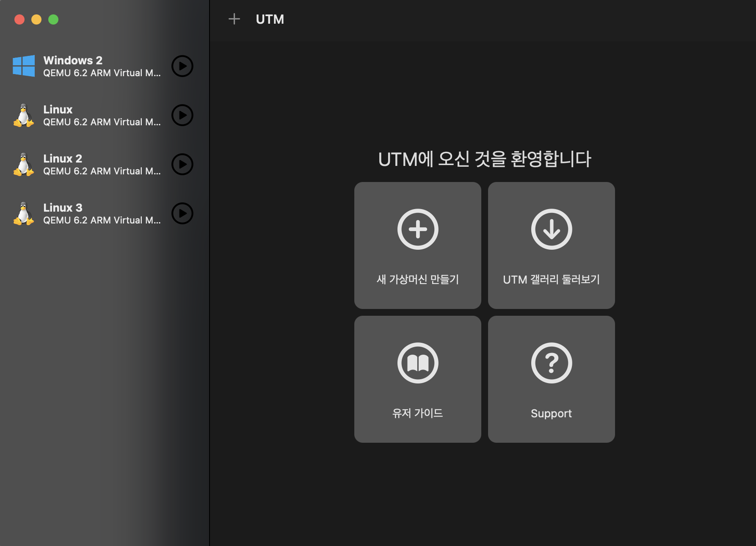
Task: Click the circled plus icon for new VM
Action: click(418, 229)
